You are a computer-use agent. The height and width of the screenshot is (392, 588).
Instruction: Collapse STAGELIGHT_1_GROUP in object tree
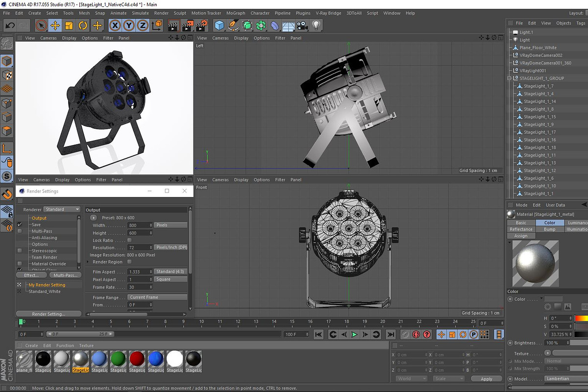pyautogui.click(x=510, y=78)
